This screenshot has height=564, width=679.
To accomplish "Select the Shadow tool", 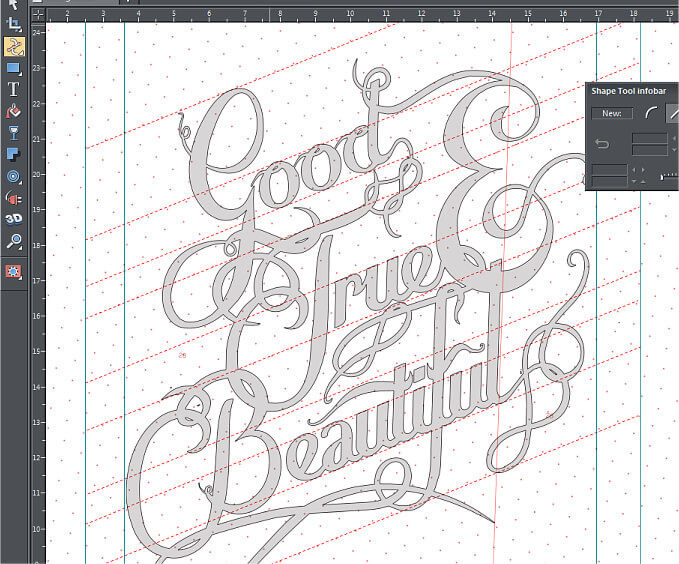I will pos(14,154).
